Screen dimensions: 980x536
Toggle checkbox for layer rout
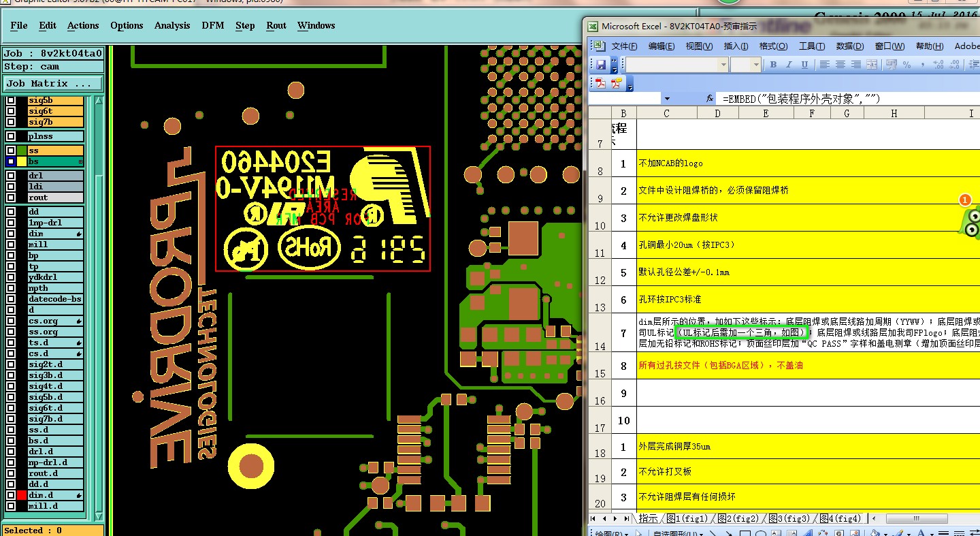pyautogui.click(x=11, y=198)
